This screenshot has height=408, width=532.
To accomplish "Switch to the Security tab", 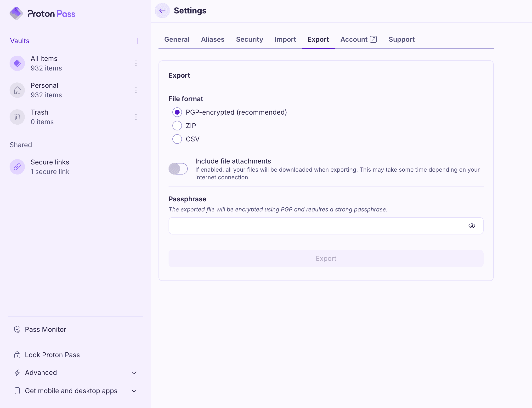I will (x=249, y=39).
